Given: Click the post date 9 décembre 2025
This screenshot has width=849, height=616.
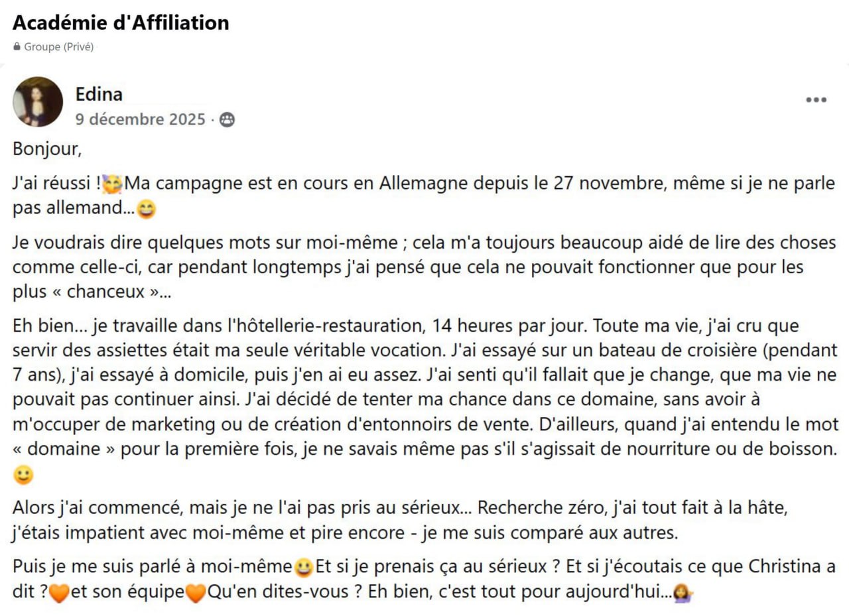Looking at the screenshot, I should pyautogui.click(x=140, y=119).
